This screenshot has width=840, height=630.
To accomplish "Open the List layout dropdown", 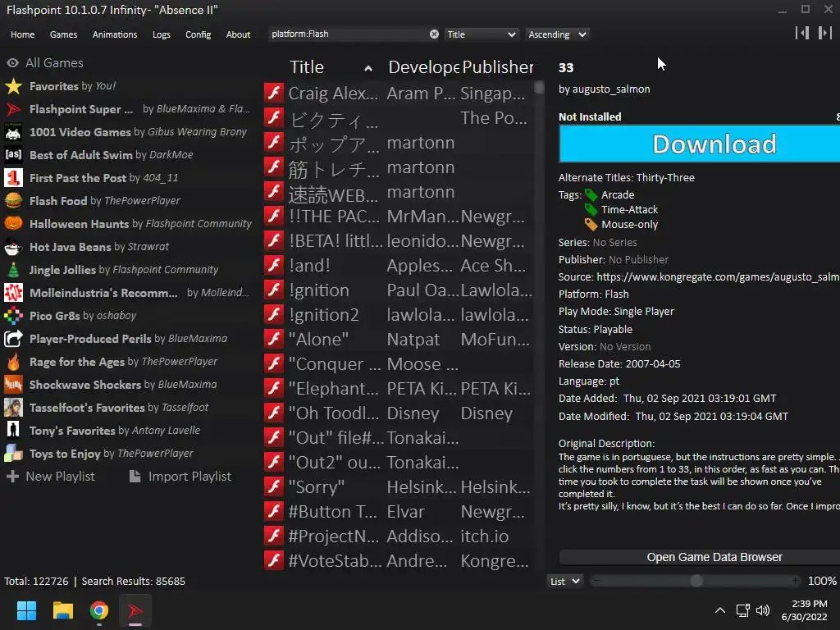I will [x=564, y=582].
